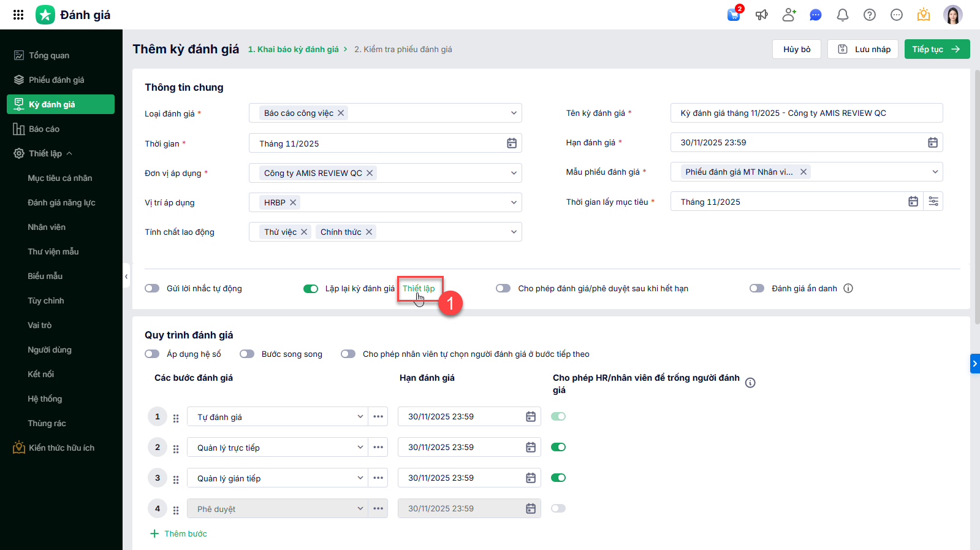Open the more options ellipsis for Tự đánh giá step
Image resolution: width=980 pixels, height=550 pixels.
(x=378, y=417)
